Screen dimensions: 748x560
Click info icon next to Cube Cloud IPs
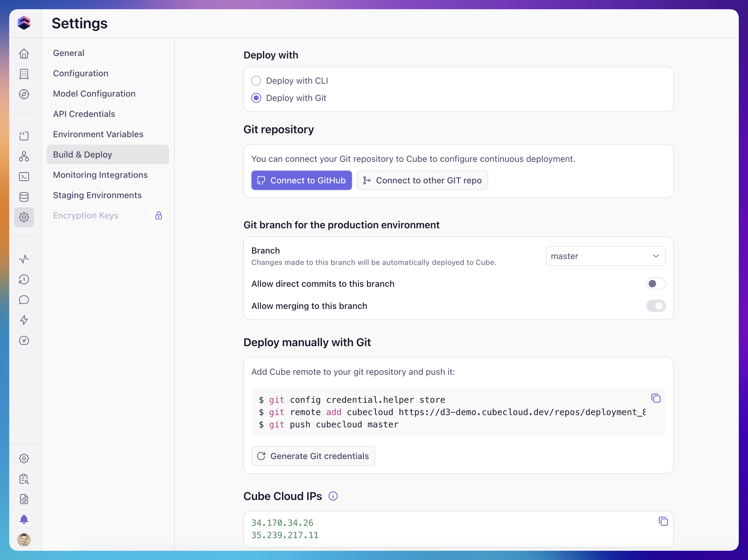[x=333, y=496]
